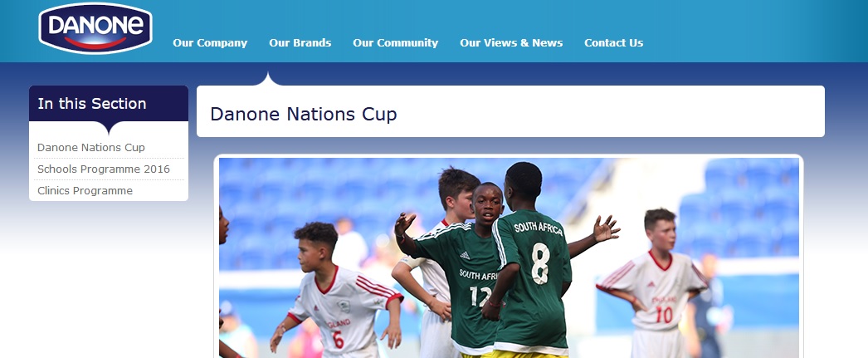Viewport: 868px width, 358px height.
Task: Open Our Views & News menu
Action: [511, 42]
